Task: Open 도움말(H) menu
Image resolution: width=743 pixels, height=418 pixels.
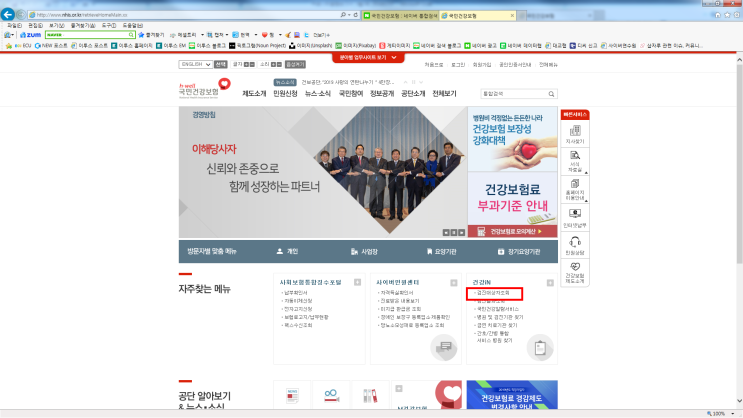Action: coord(133,26)
